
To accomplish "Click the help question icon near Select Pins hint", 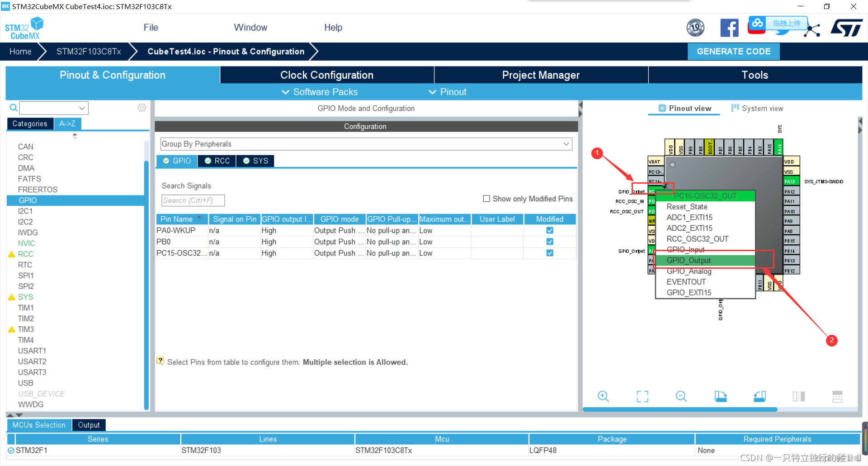I will pyautogui.click(x=160, y=361).
